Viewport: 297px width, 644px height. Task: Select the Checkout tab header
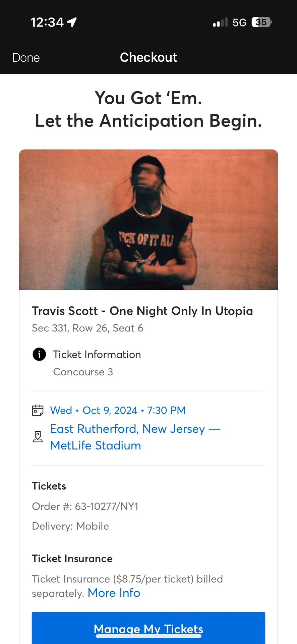click(x=148, y=57)
